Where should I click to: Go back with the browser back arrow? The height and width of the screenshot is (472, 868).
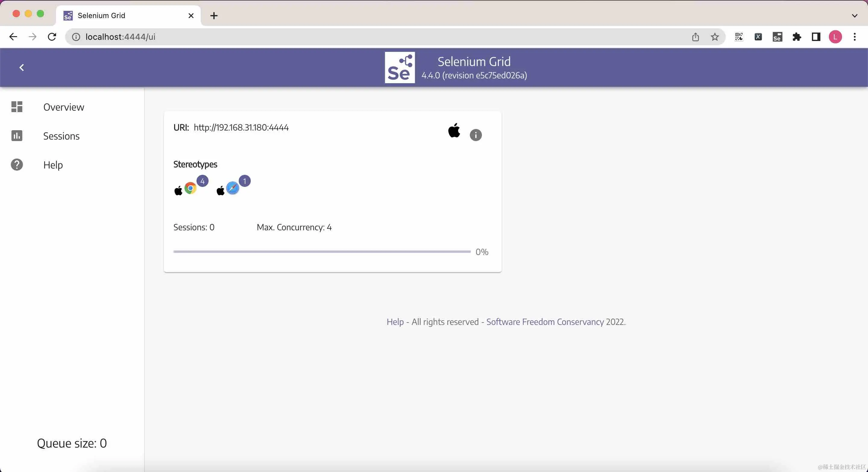tap(13, 37)
